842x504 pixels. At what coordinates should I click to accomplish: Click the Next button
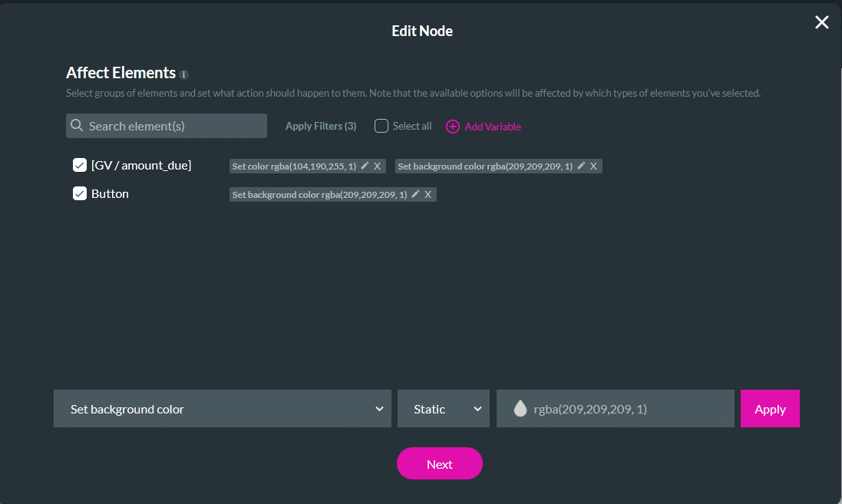point(439,463)
